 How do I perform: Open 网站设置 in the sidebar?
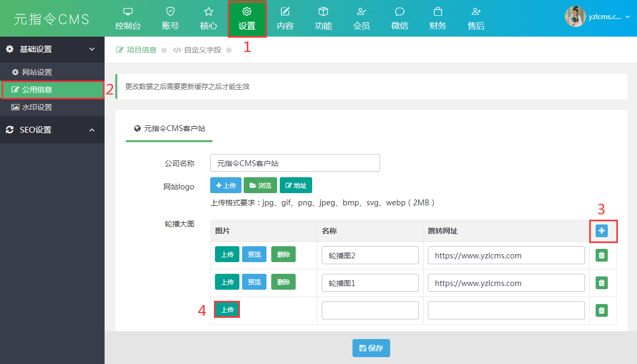coord(52,72)
